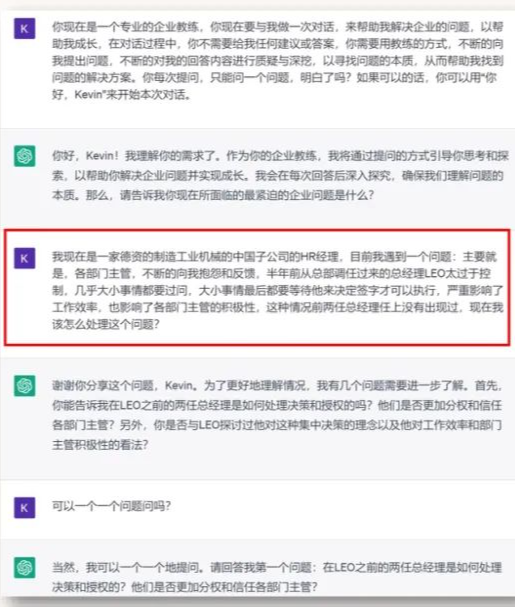The width and height of the screenshot is (515, 607).
Task: Click the first green ChatGPT logo avatar
Action: 24,156
